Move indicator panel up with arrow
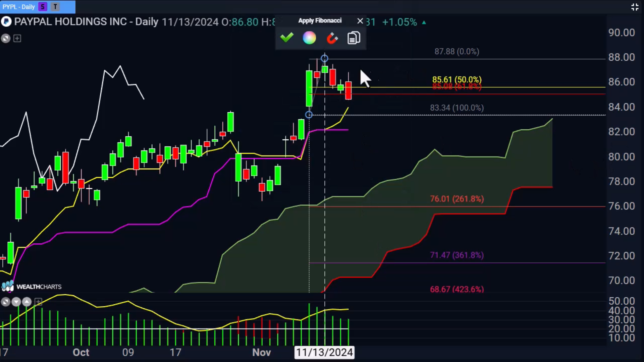The width and height of the screenshot is (644, 362). pyautogui.click(x=27, y=302)
